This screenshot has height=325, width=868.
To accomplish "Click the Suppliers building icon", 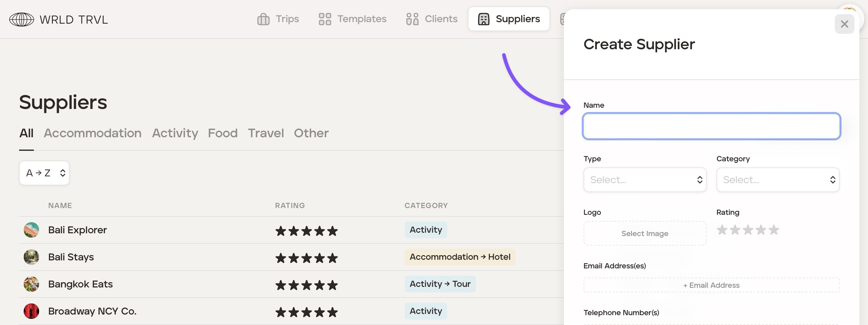I will [x=484, y=19].
